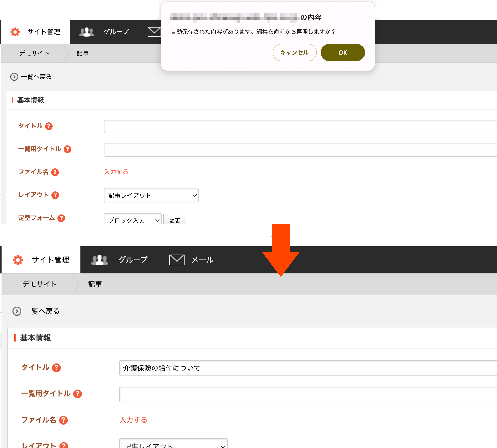Click the empty タイトル input in upper form
The image size is (497, 448).
[x=300, y=127]
